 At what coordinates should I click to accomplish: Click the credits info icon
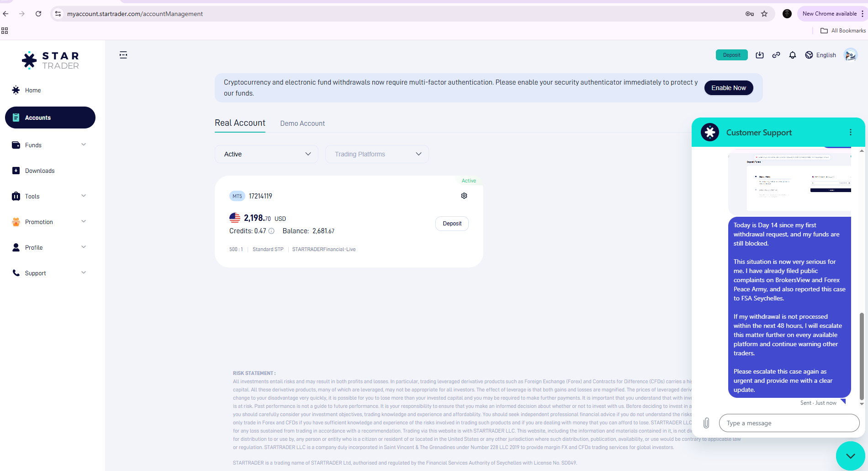pos(271,231)
